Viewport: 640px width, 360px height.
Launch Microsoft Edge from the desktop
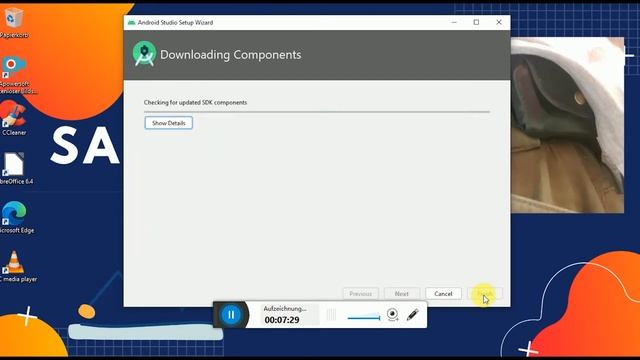(16, 217)
